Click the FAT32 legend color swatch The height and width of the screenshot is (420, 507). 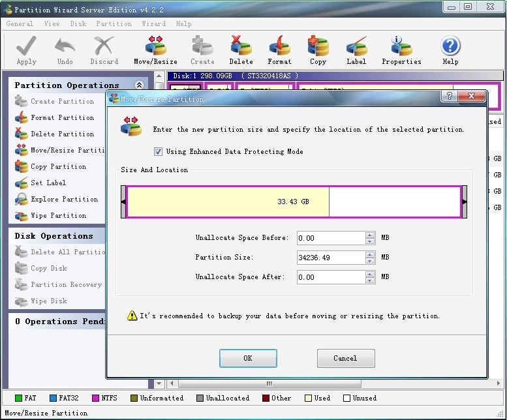pyautogui.click(x=53, y=398)
